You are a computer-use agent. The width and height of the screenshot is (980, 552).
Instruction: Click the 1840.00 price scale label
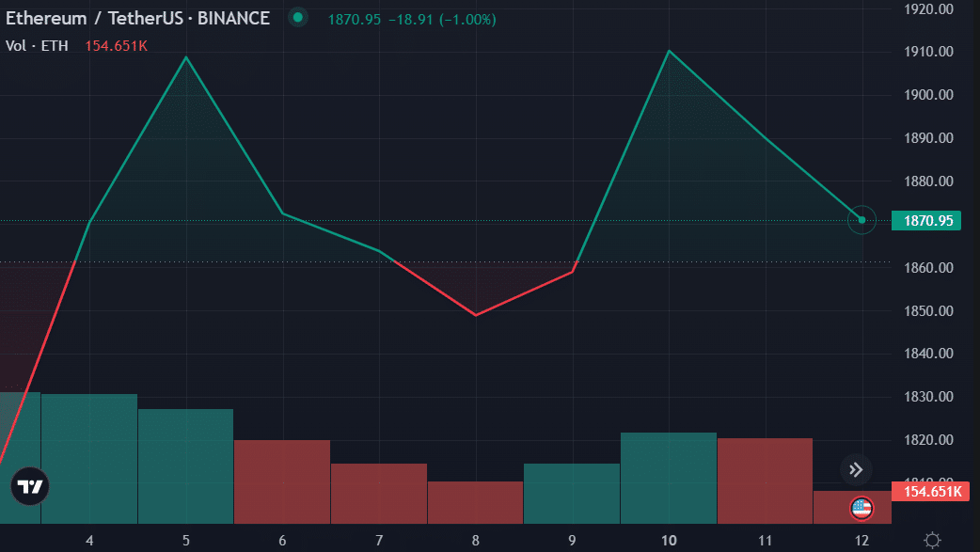(929, 354)
